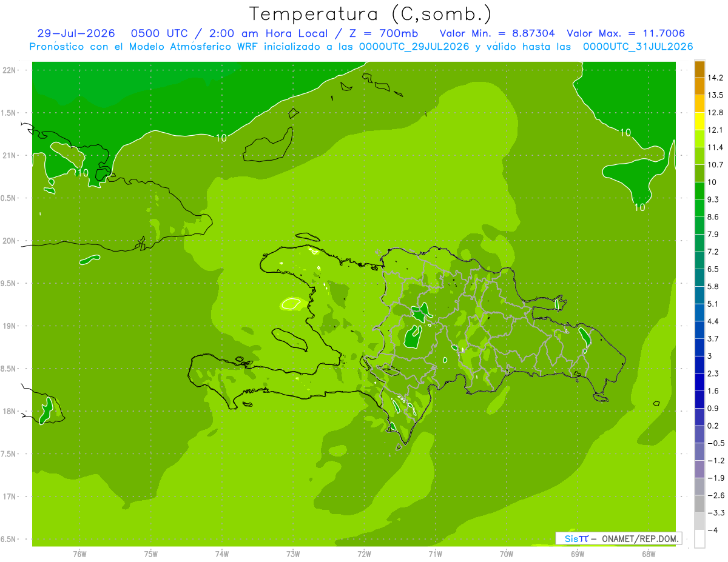Click the purple swatch between -1.2 and -1.9
728x562 pixels.
coord(699,470)
